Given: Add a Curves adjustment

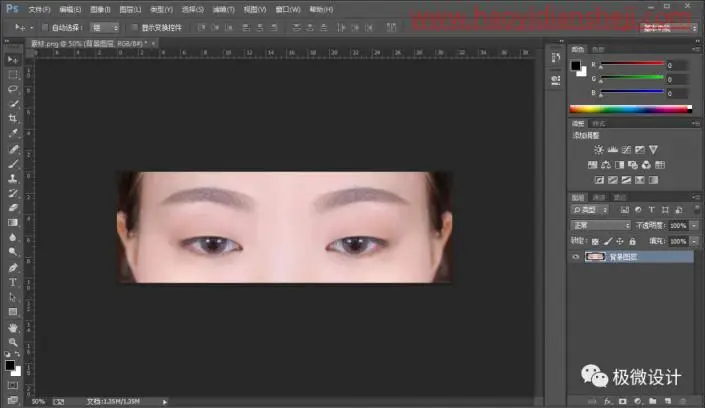Looking at the screenshot, I should (626, 149).
